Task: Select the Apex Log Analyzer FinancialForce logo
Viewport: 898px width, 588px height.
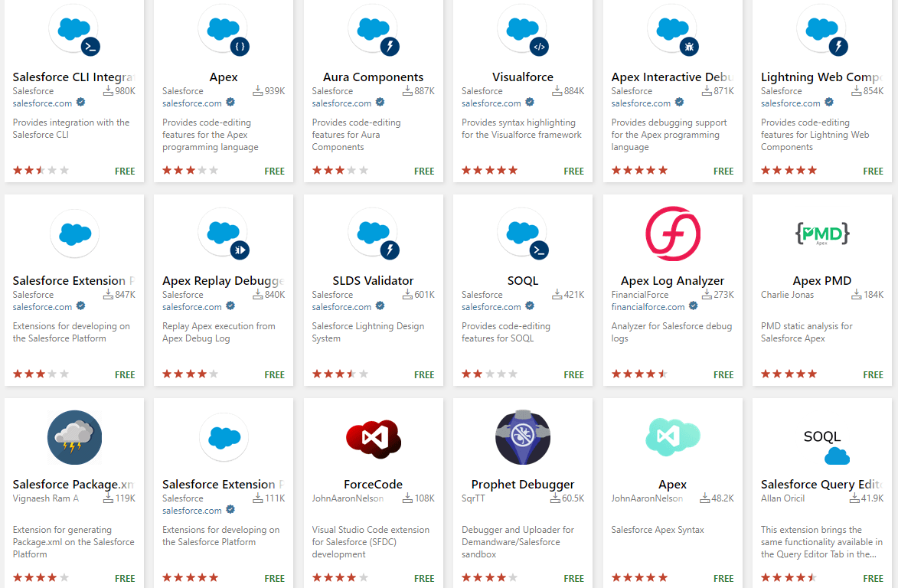Action: (672, 234)
